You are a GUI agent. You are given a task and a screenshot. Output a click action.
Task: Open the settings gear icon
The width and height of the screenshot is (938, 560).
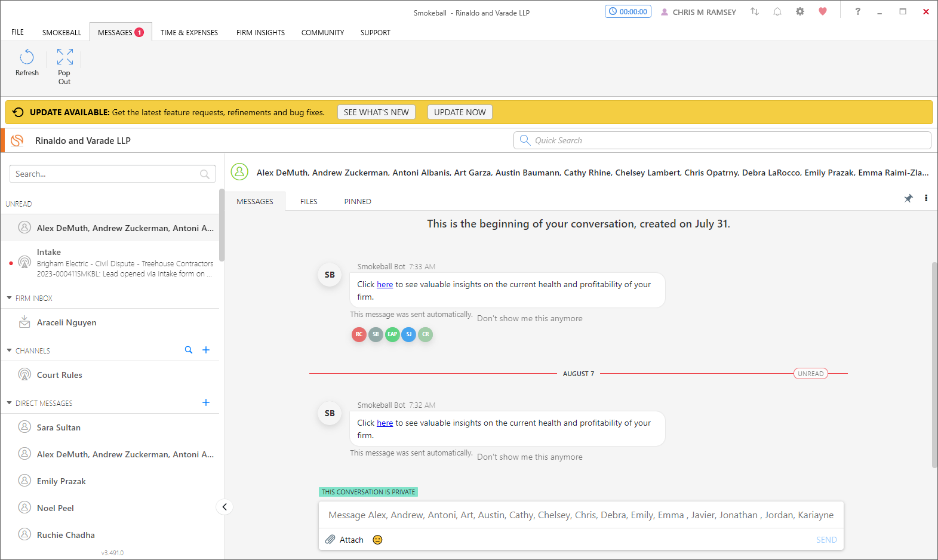pyautogui.click(x=800, y=11)
